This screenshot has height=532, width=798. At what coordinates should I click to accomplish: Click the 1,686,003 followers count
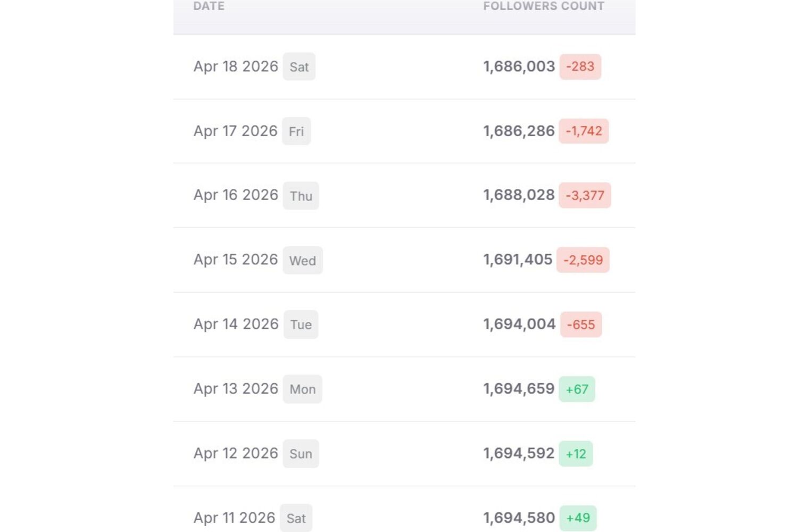pyautogui.click(x=519, y=66)
